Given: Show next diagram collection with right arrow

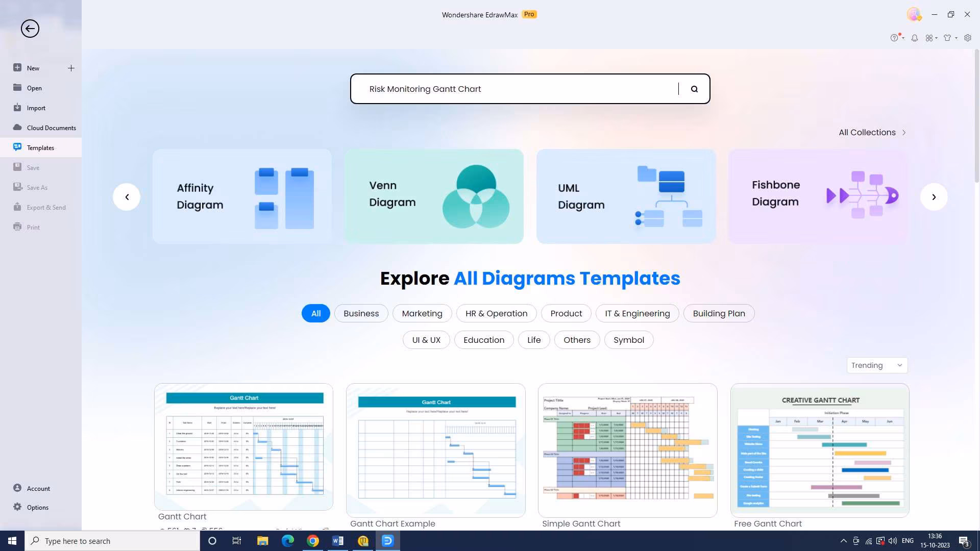Looking at the screenshot, I should (x=934, y=197).
